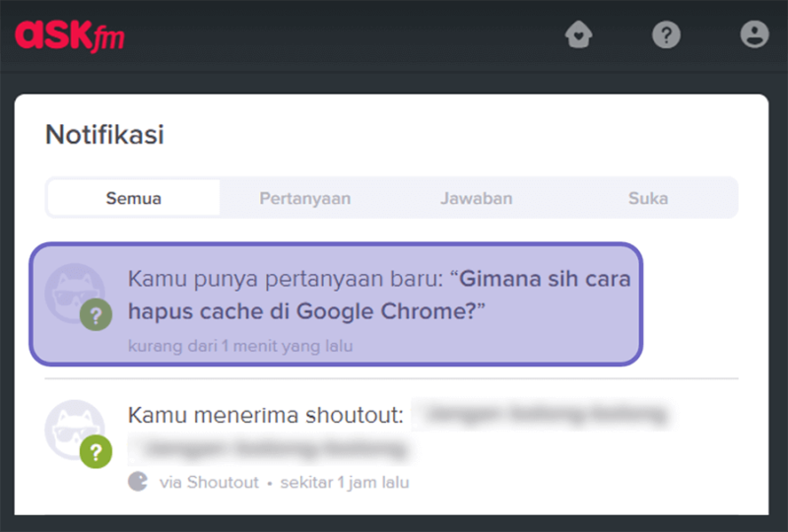The image size is (788, 532).
Task: Click the question badge on first notification
Action: (96, 315)
